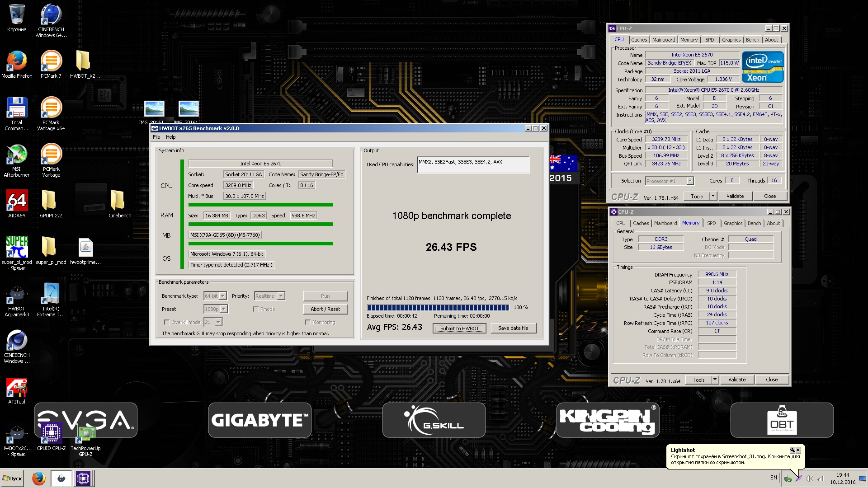Click Close button in the lower CPU-Z window
This screenshot has width=868, height=488.
771,380
